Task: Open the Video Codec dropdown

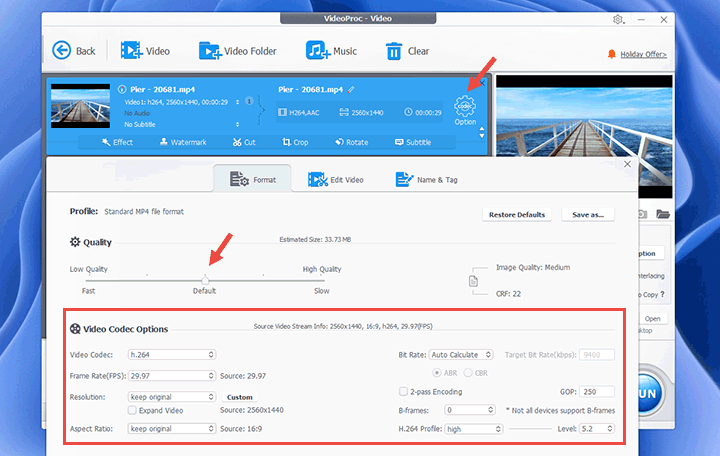Action: [x=172, y=355]
